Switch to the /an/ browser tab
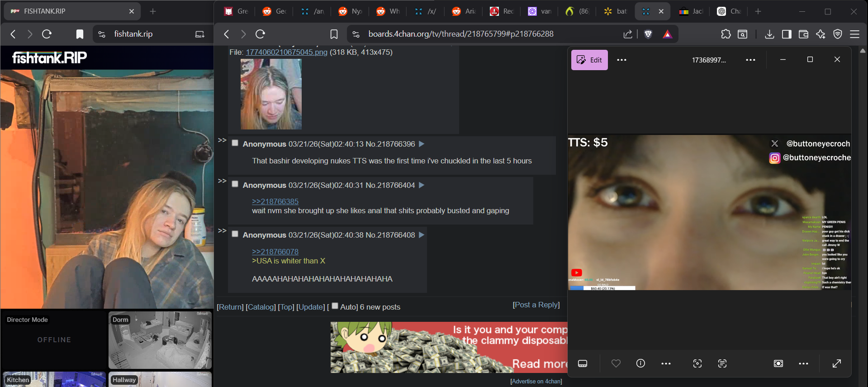The width and height of the screenshot is (868, 387). pyautogui.click(x=313, y=11)
